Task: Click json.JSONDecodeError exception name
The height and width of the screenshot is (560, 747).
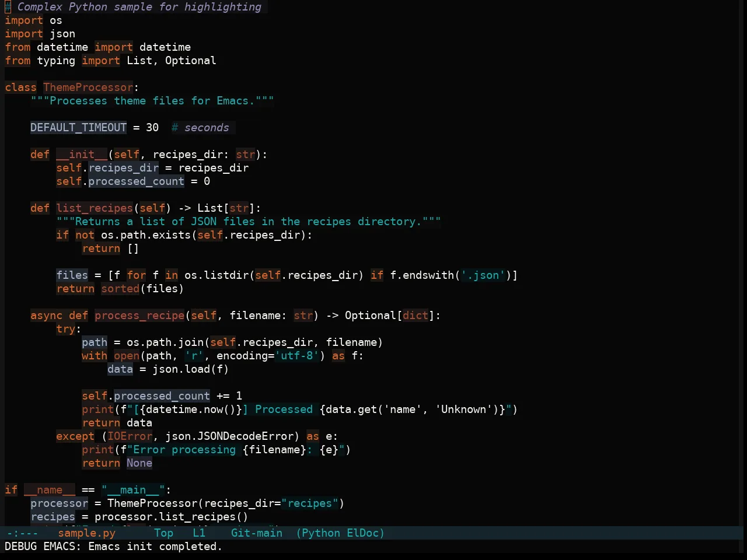Action: click(x=229, y=436)
